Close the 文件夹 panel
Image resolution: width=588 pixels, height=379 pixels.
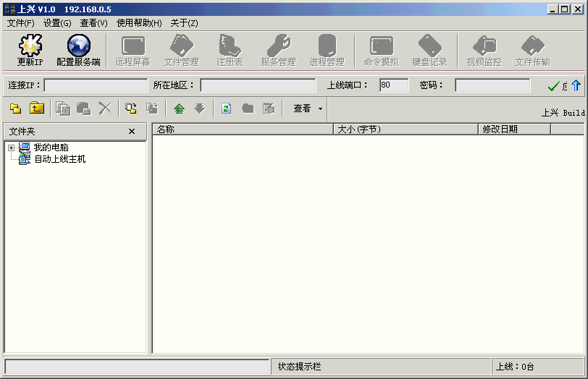[x=132, y=131]
